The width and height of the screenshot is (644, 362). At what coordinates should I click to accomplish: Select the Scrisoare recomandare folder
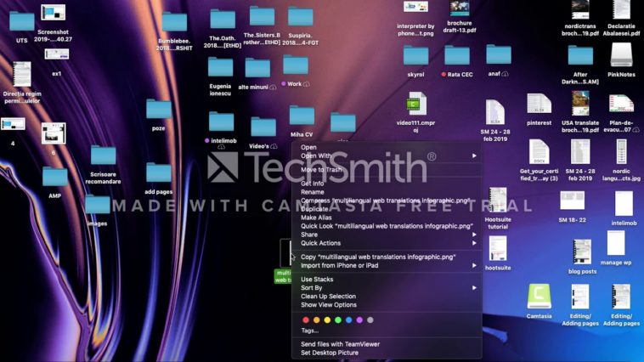[x=103, y=156]
